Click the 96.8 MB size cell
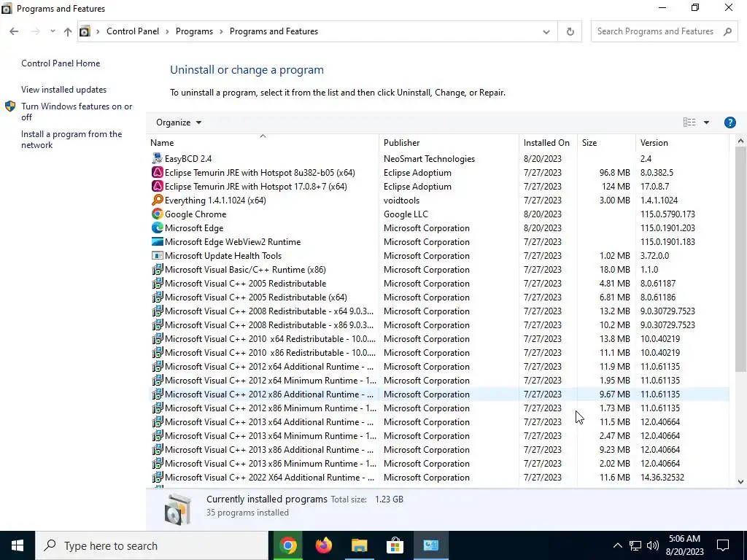Image resolution: width=747 pixels, height=560 pixels. pyautogui.click(x=614, y=172)
